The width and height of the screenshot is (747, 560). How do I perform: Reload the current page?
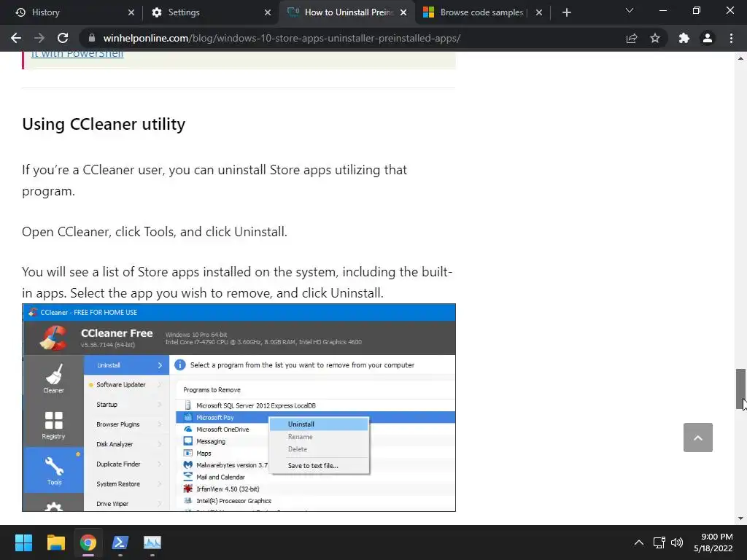click(x=63, y=38)
